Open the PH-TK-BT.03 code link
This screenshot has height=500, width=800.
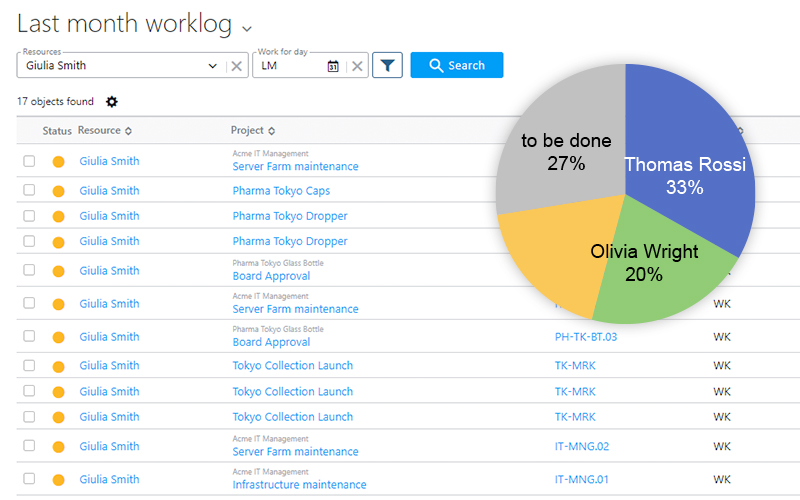tap(585, 337)
